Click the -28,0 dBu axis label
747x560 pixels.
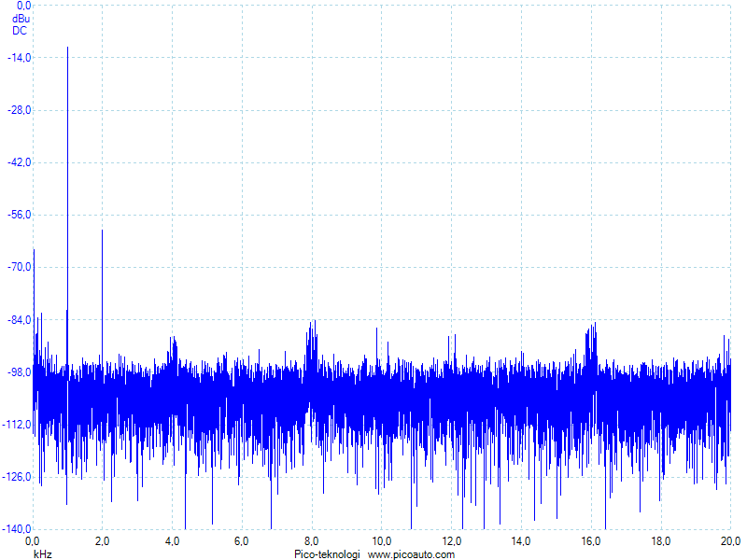(20, 110)
